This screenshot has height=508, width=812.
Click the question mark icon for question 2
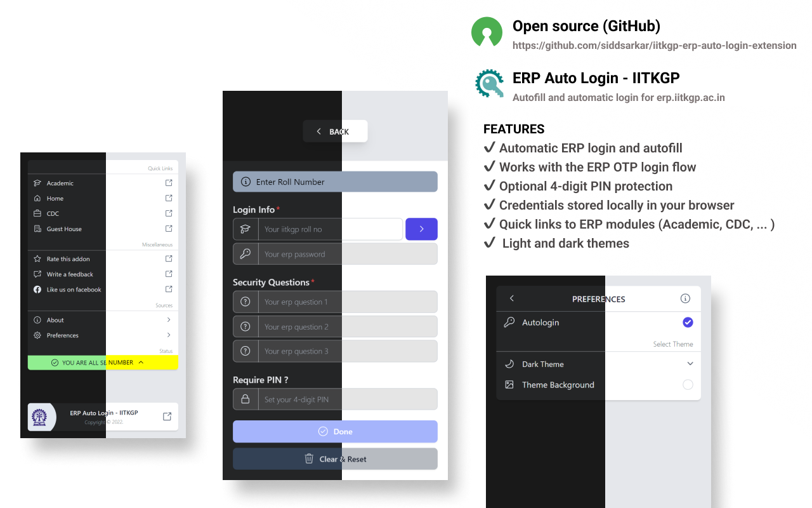tap(246, 326)
